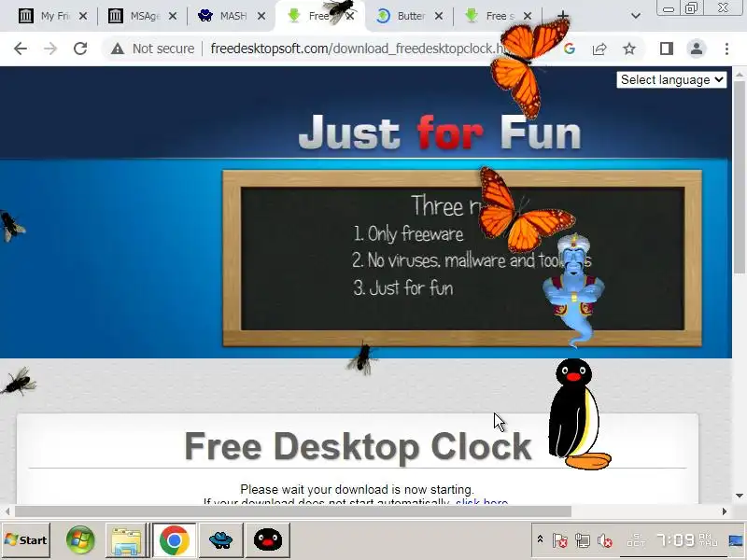Click the 'click here' download link
The height and width of the screenshot is (560, 747).
482,501
